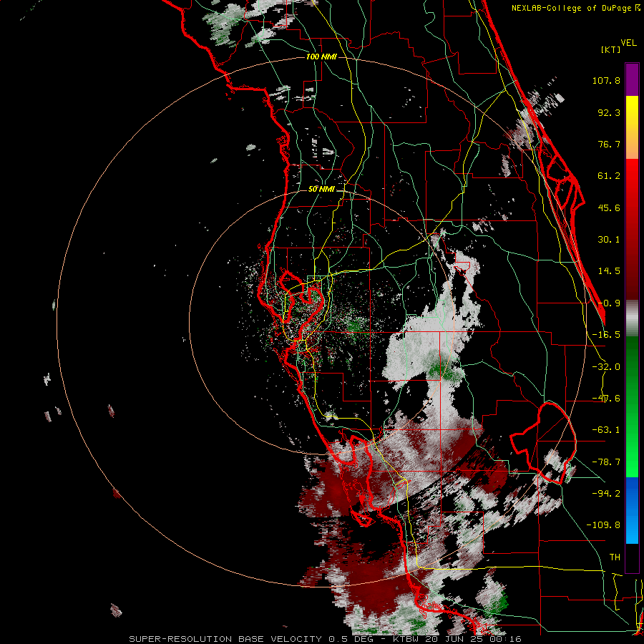Click the 100 NMI range ring label
This screenshot has height=644, width=644.
coord(321,57)
